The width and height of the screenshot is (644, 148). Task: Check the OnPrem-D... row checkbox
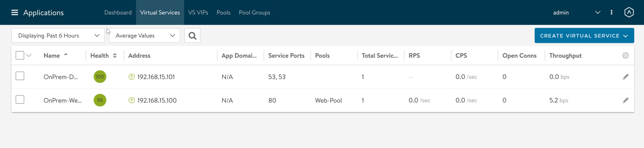point(20,76)
